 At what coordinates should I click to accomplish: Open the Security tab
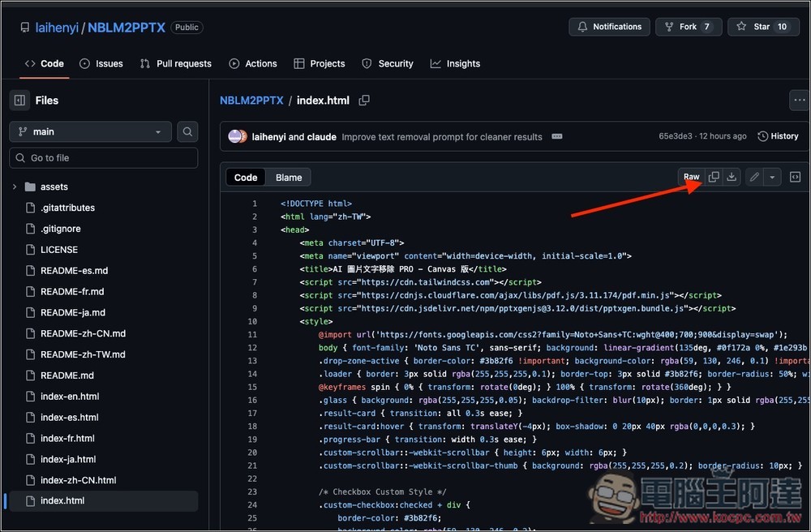point(388,63)
